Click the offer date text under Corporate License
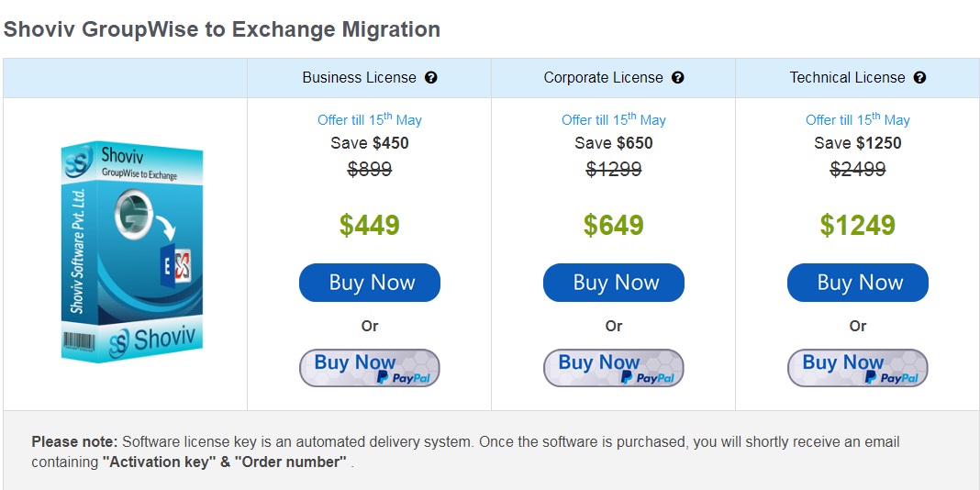 (614, 119)
